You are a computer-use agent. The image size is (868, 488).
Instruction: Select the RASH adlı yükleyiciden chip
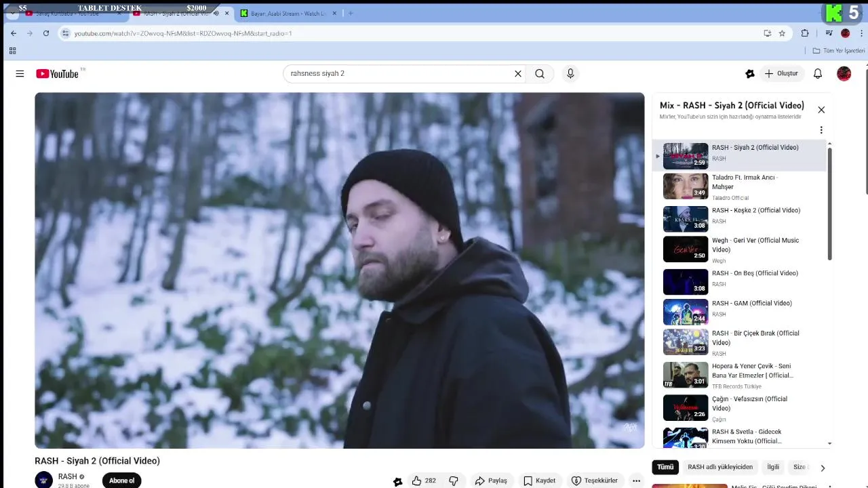720,467
